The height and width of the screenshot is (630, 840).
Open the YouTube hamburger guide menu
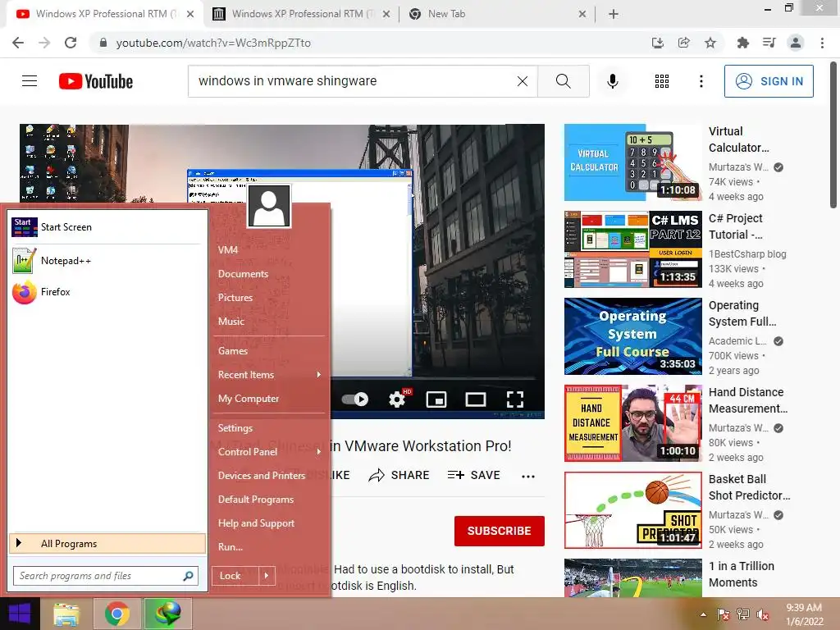(x=30, y=81)
